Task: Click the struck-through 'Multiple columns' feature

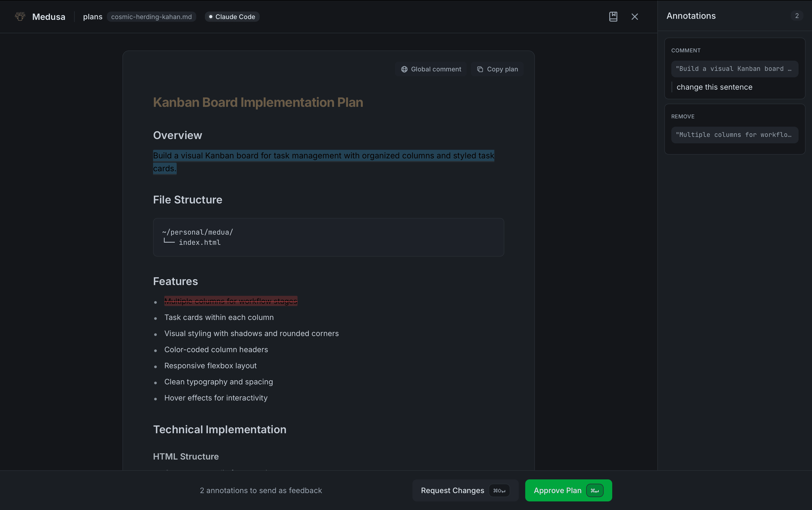Action: pyautogui.click(x=231, y=301)
